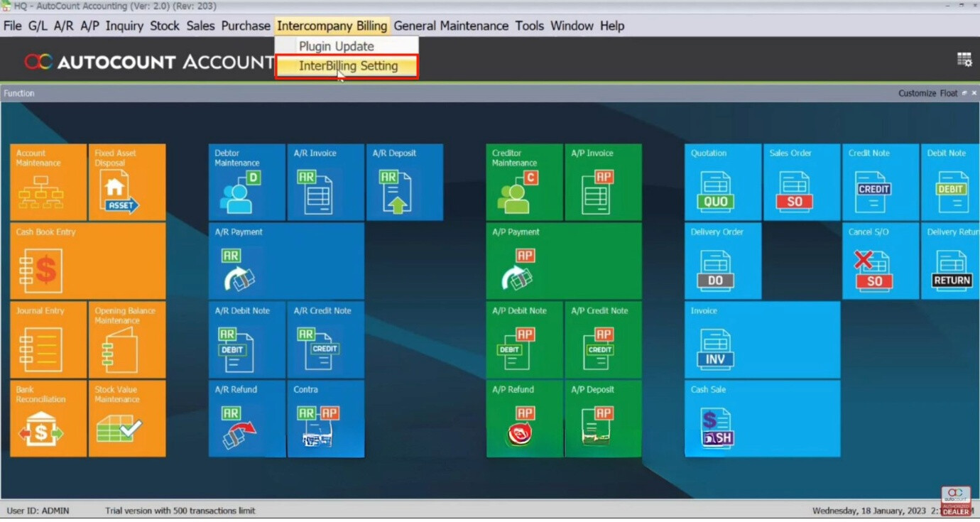This screenshot has height=522, width=980.
Task: Open the Account Maintenance tile
Action: pyautogui.click(x=48, y=183)
